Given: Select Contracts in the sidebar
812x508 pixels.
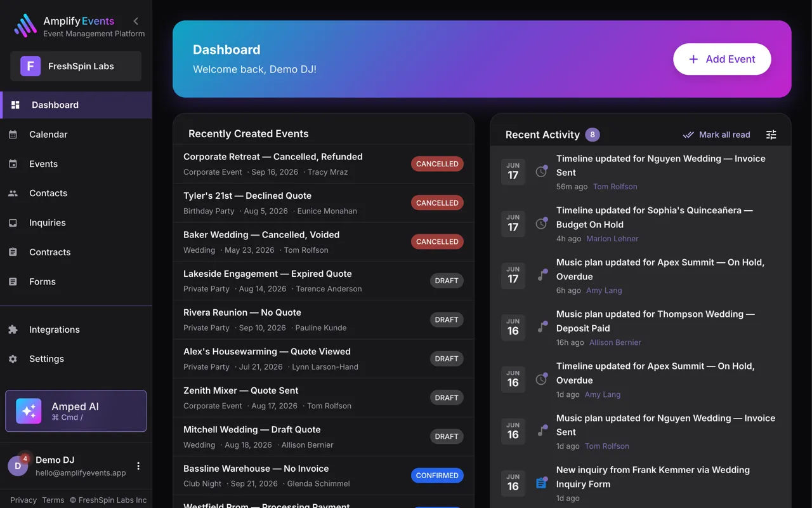Looking at the screenshot, I should [x=76, y=252].
